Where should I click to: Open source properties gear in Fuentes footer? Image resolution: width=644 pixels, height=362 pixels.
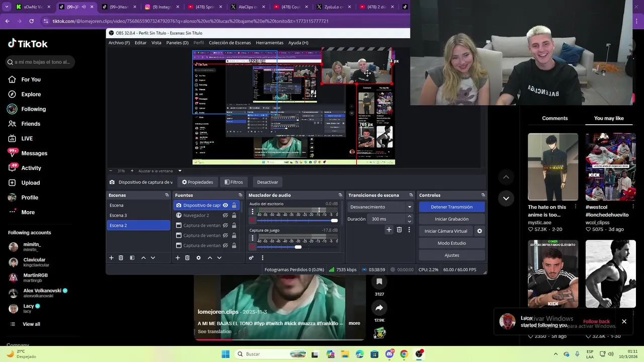198,258
